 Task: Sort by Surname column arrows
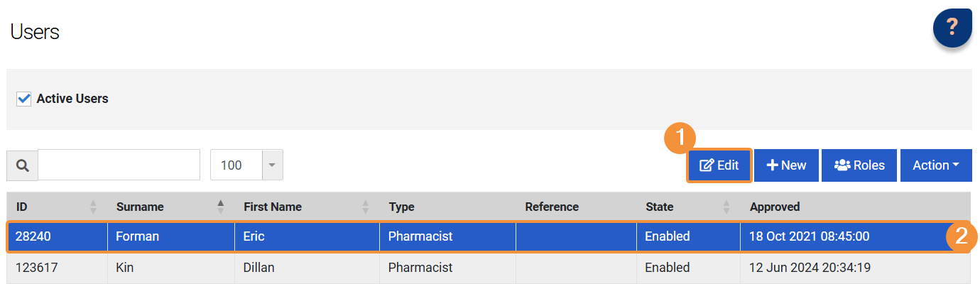[220, 207]
